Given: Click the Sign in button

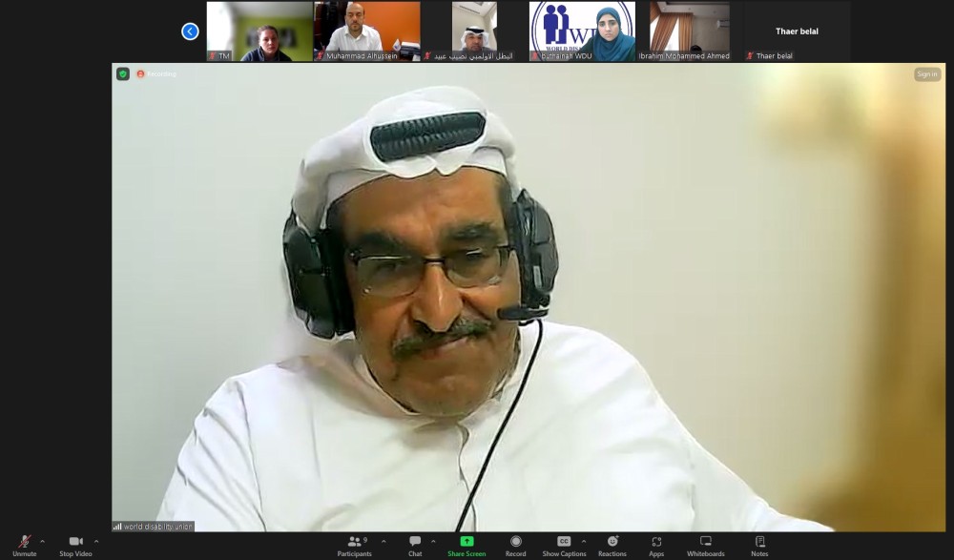Looking at the screenshot, I should [927, 74].
